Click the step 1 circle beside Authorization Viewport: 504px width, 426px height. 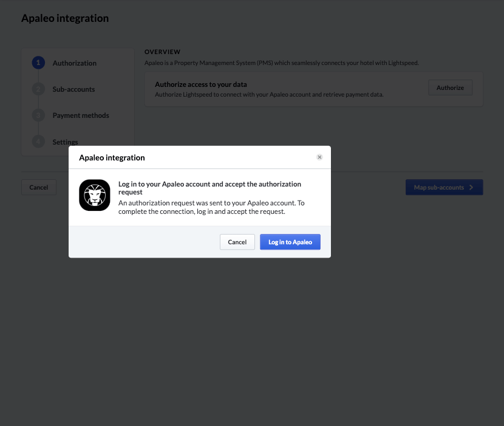pos(38,63)
